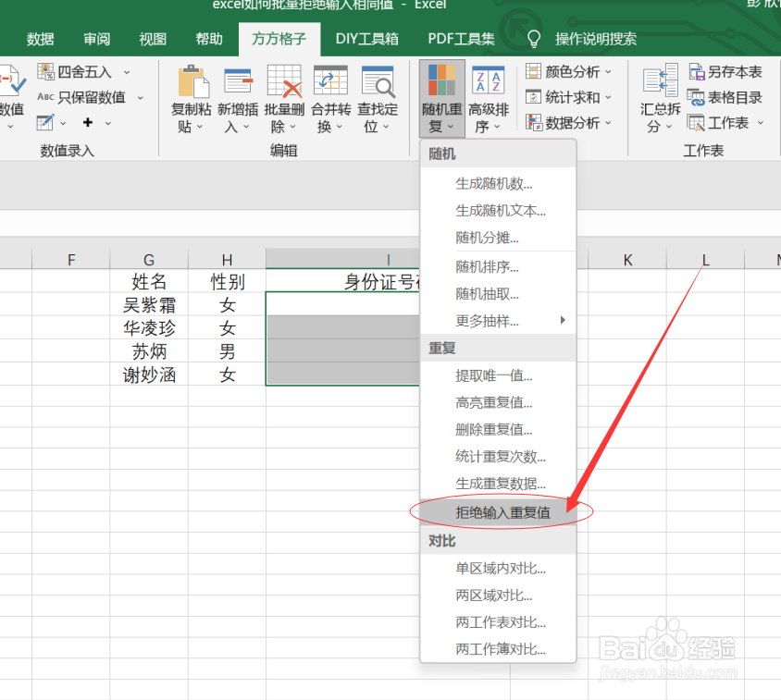Open the DIY工具箱 tab
781x700 pixels.
pyautogui.click(x=367, y=39)
